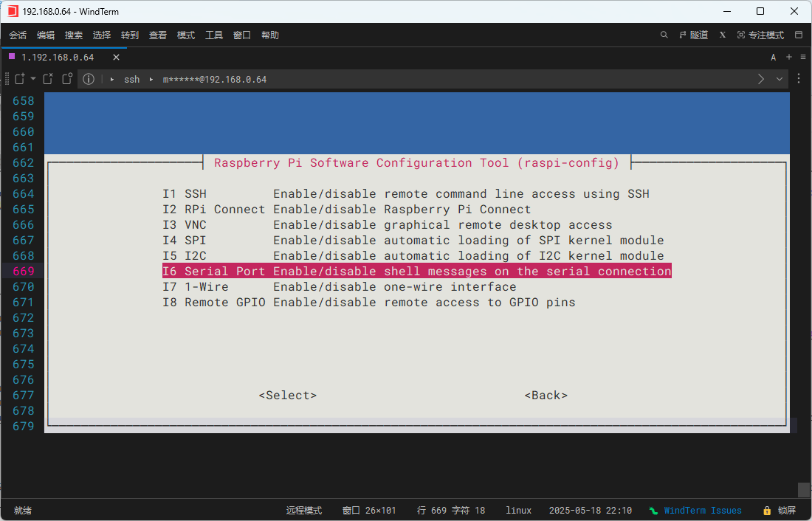Expand the address bar chevron-down dropdown

[780, 79]
